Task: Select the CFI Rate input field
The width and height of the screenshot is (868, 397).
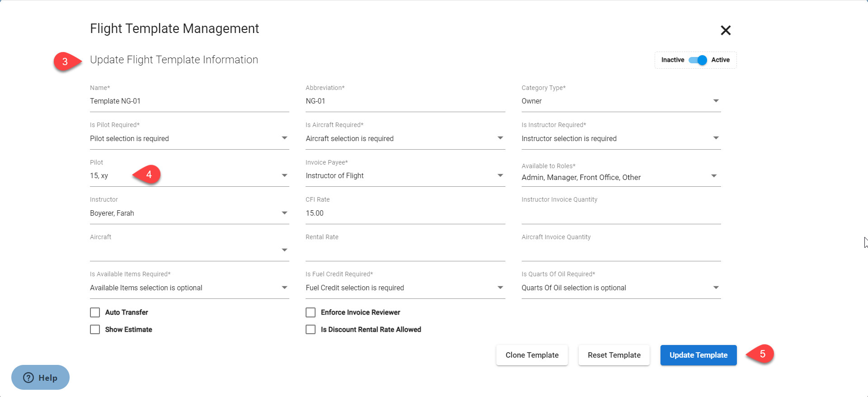Action: [405, 213]
